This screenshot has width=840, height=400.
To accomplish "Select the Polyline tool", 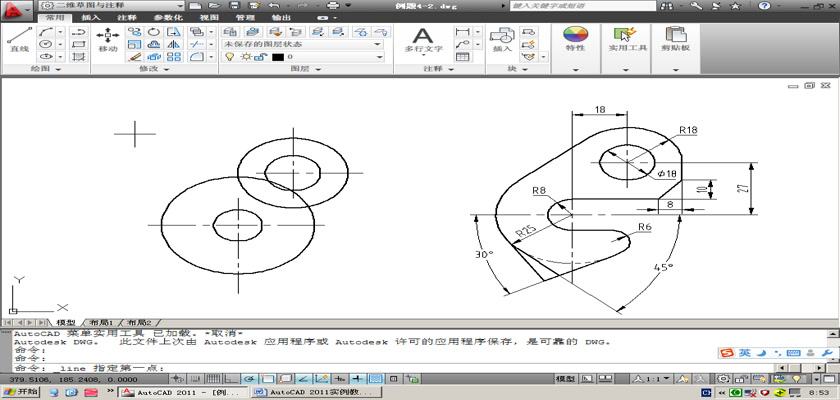I will [79, 32].
